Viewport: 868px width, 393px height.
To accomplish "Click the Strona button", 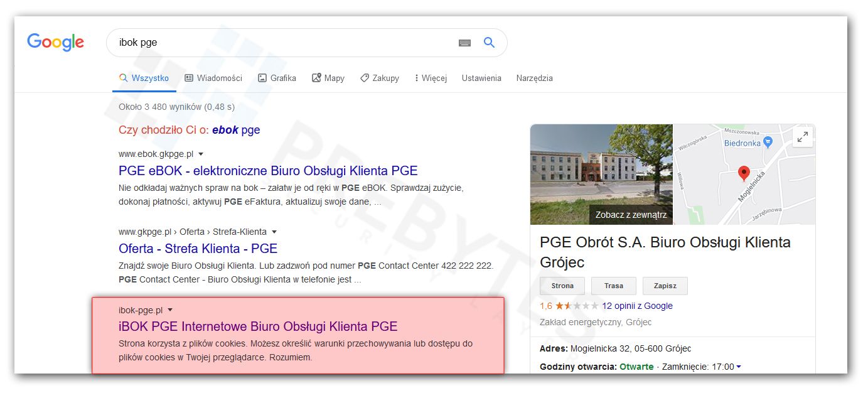I will [x=562, y=286].
